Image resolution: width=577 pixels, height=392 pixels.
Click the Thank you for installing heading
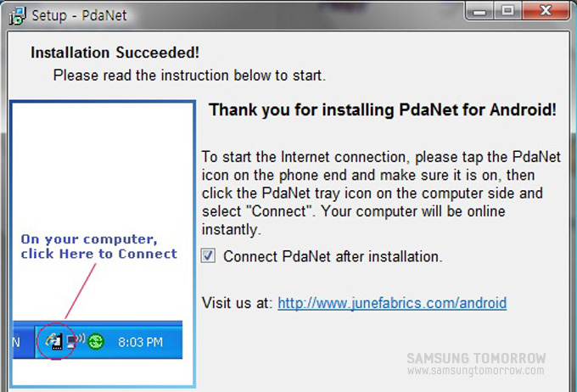tap(383, 110)
